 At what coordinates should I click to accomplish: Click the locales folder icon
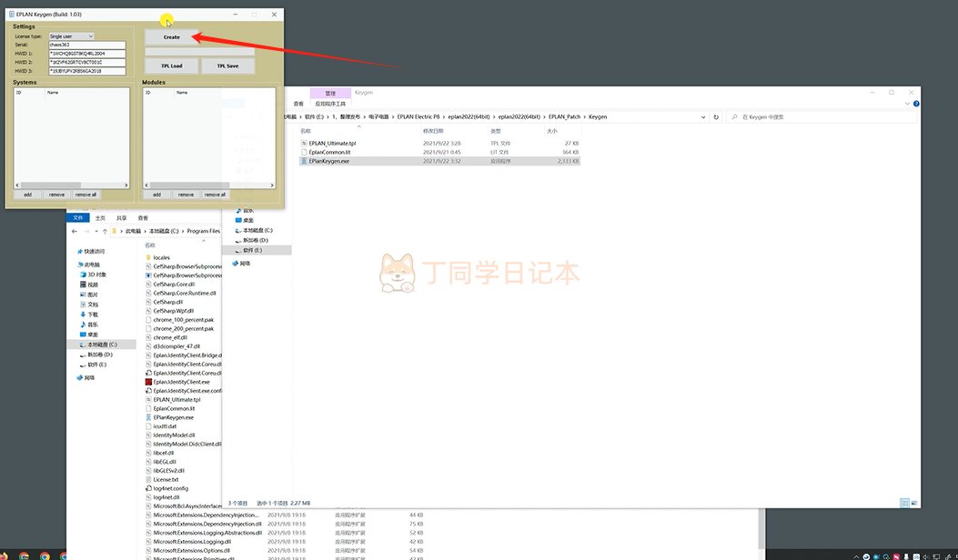148,257
